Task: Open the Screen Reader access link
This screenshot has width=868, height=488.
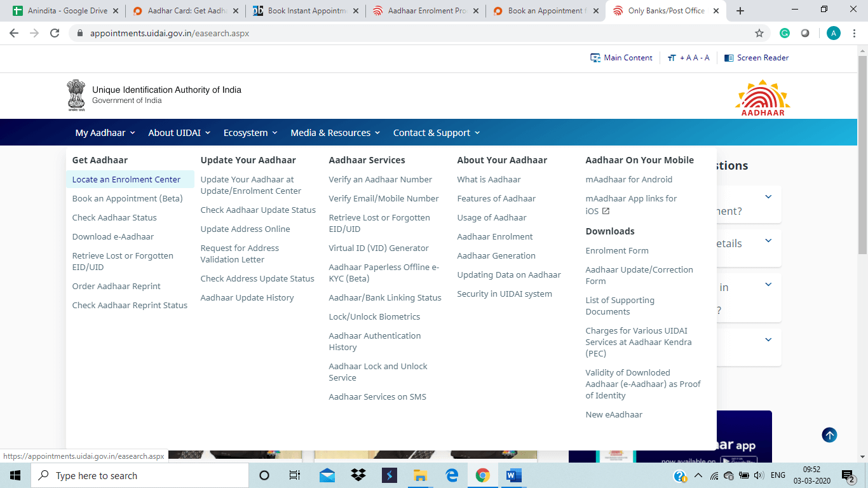Action: tap(756, 58)
